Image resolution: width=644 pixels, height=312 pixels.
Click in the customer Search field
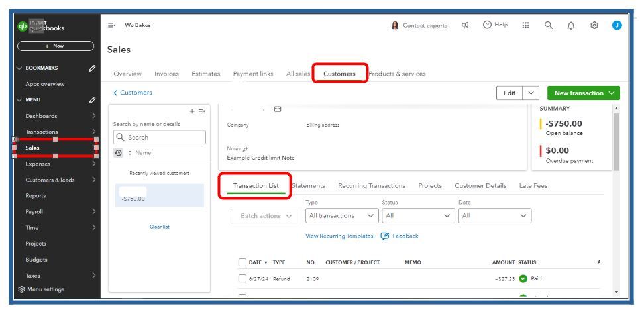tap(160, 138)
